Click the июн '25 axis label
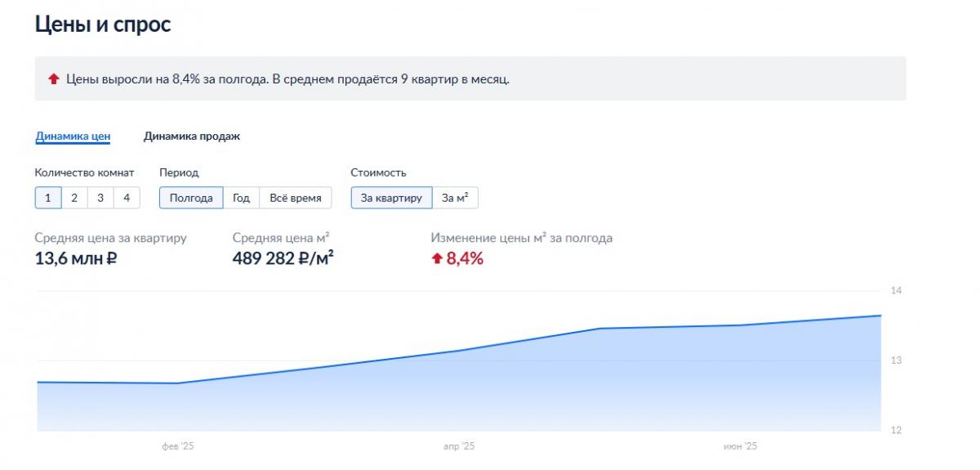This screenshot has height=470, width=980. coord(741,446)
